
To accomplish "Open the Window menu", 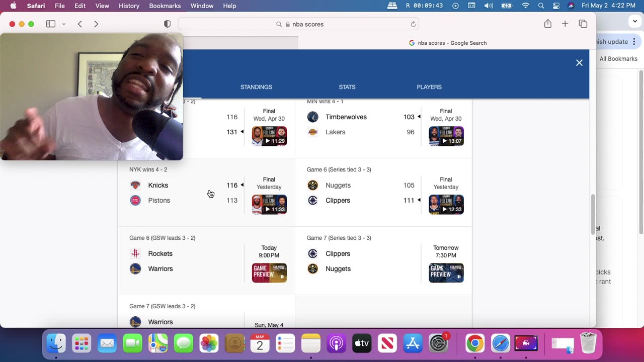I will coord(202,6).
